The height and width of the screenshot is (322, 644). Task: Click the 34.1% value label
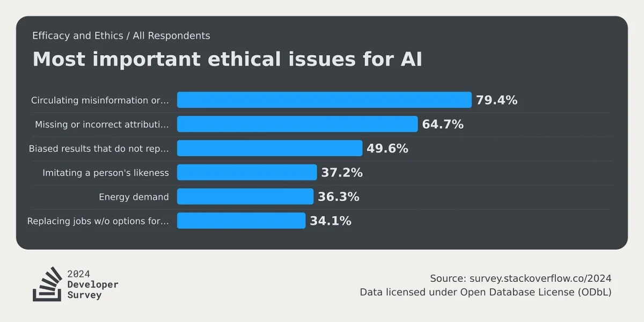331,221
